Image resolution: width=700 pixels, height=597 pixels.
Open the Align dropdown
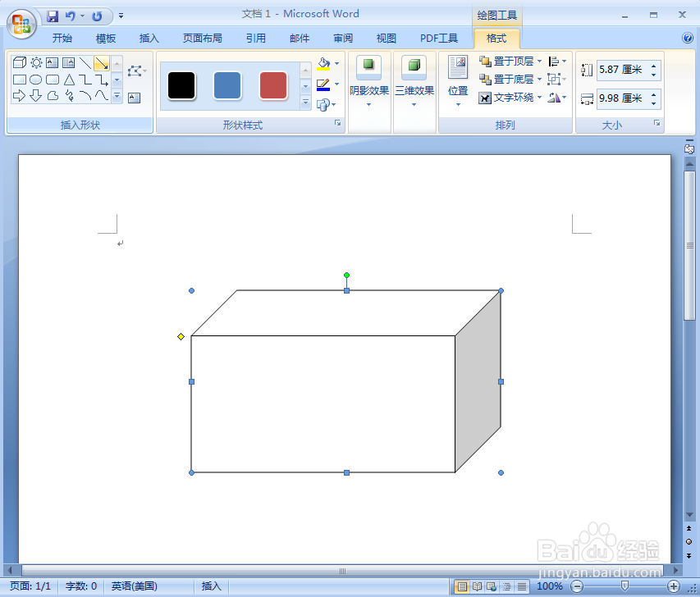pos(557,62)
